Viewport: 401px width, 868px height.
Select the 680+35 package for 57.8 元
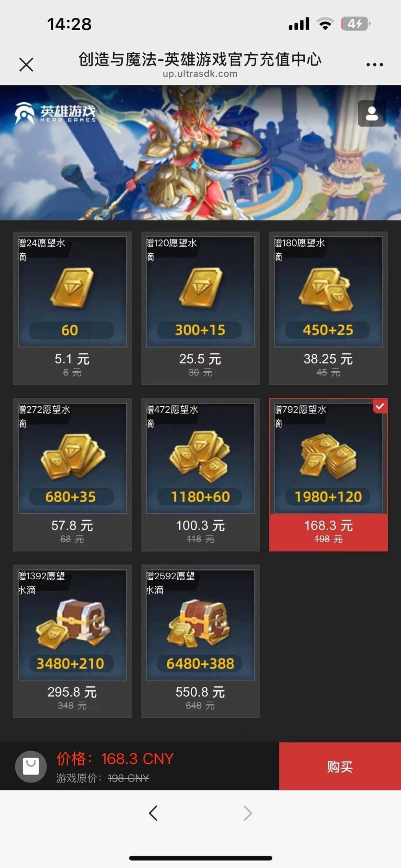72,475
